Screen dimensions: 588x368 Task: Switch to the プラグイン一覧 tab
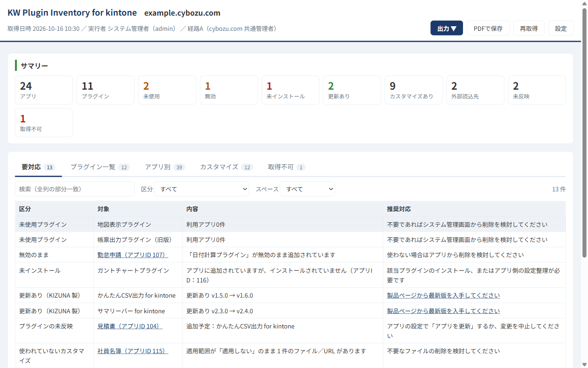point(100,167)
